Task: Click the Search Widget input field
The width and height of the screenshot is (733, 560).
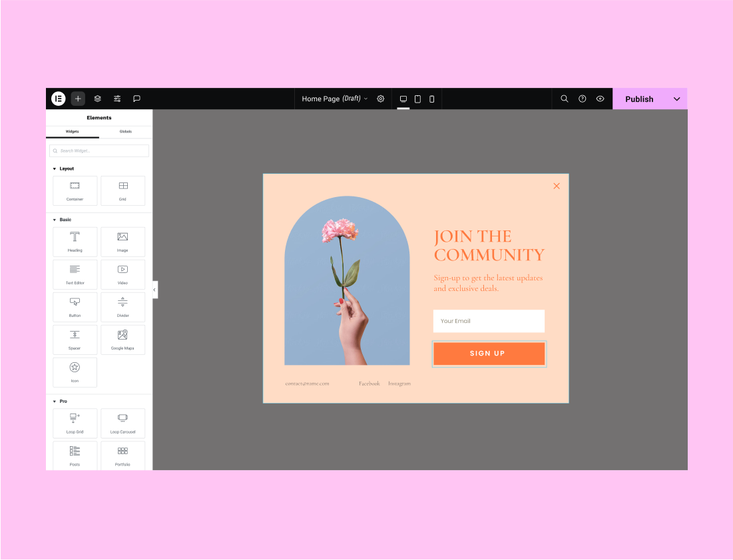Action: pyautogui.click(x=99, y=150)
